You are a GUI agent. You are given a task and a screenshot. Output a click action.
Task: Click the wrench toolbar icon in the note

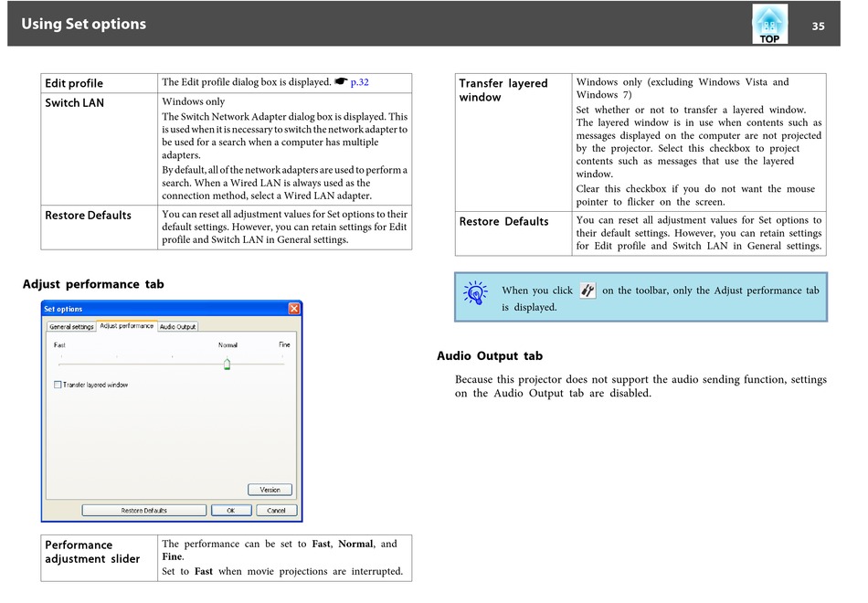point(587,291)
